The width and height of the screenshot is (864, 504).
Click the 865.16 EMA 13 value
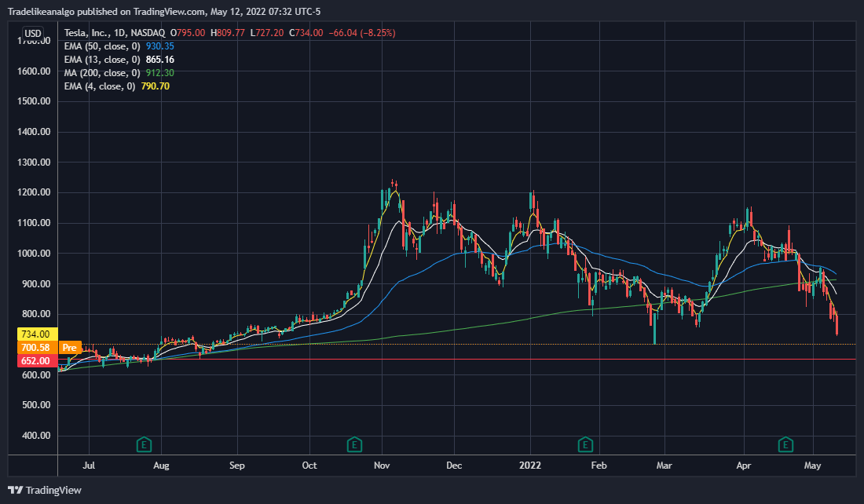pos(159,60)
